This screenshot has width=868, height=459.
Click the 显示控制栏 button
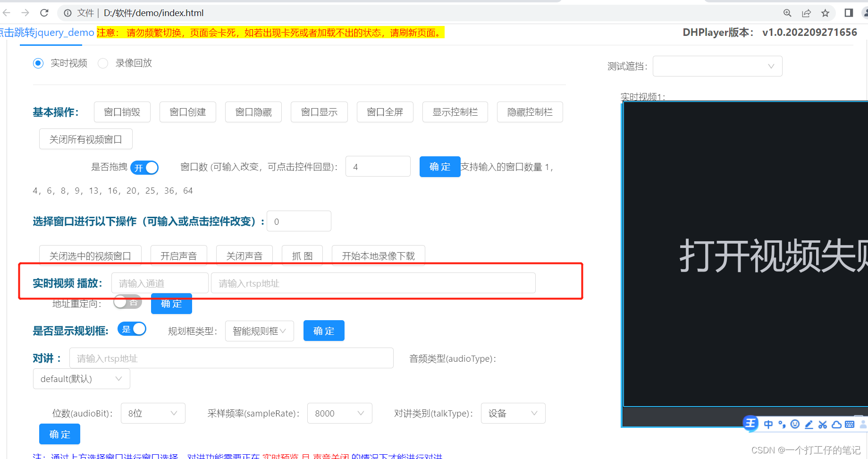pyautogui.click(x=455, y=112)
